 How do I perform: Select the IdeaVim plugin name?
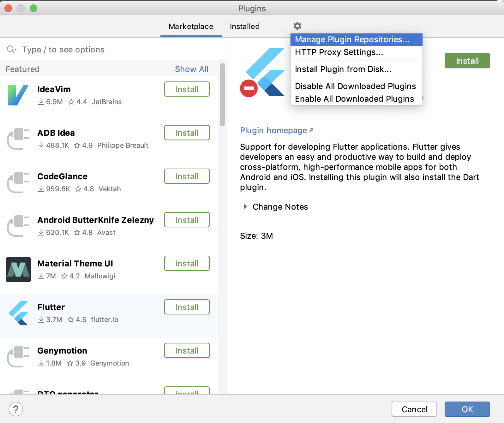pyautogui.click(x=54, y=89)
